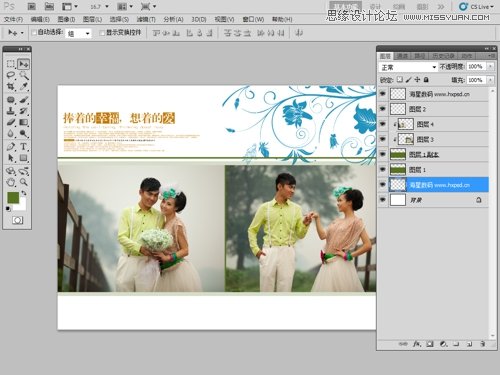Select the Gradient tool
The width and height of the screenshot is (500, 375).
23,122
